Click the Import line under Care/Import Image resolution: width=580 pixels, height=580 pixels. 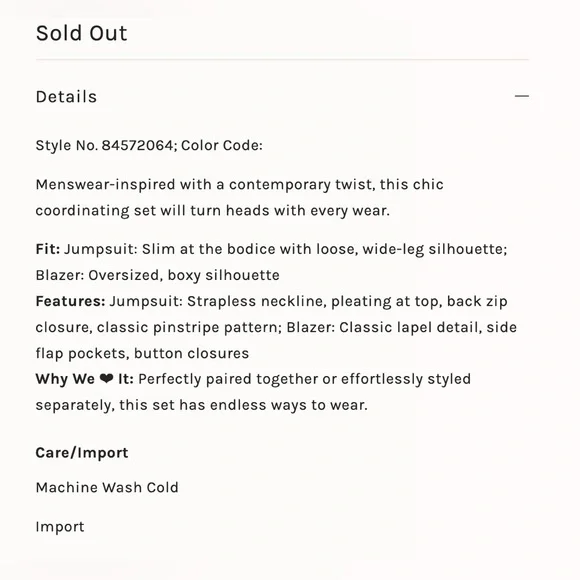coord(60,527)
